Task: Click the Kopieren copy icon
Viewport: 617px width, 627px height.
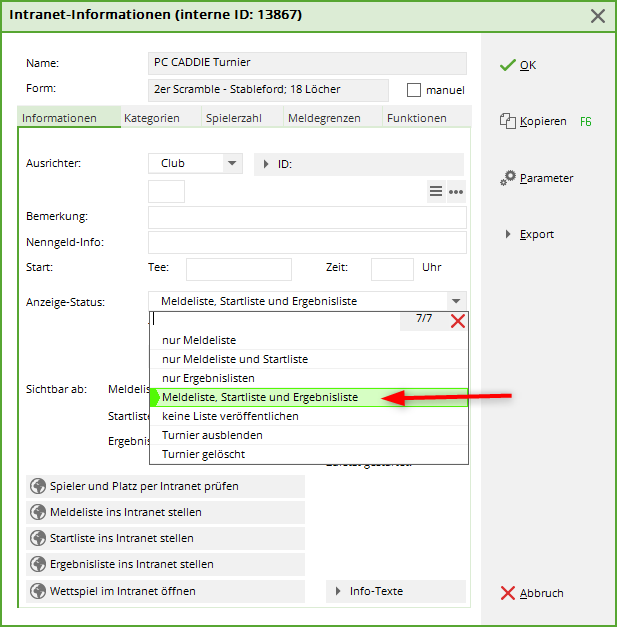Action: coord(507,121)
